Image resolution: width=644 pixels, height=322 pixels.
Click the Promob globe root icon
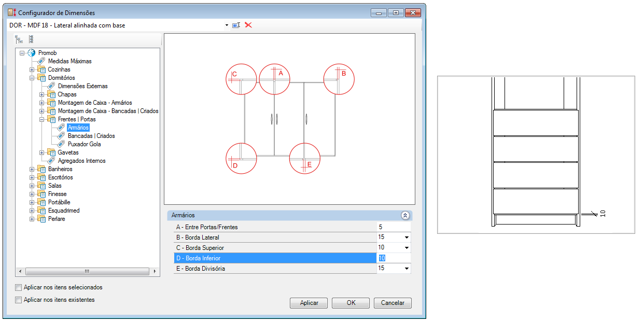[32, 53]
